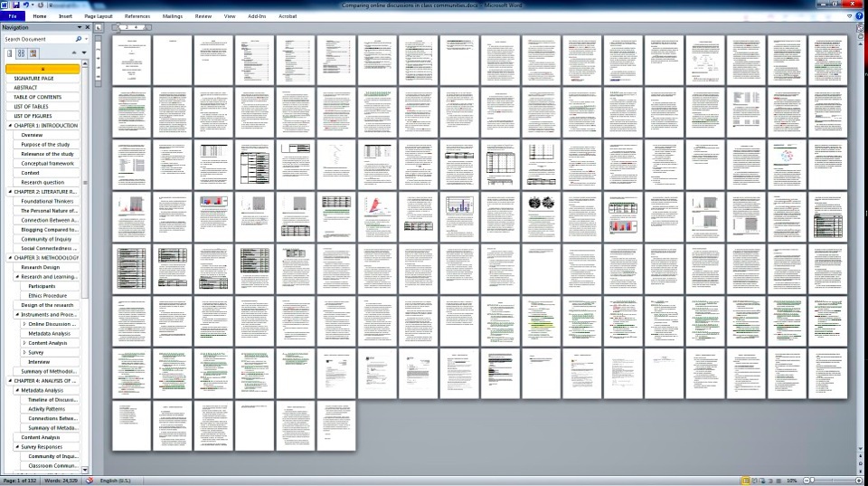
Task: Go to Research question heading
Action: [42, 182]
